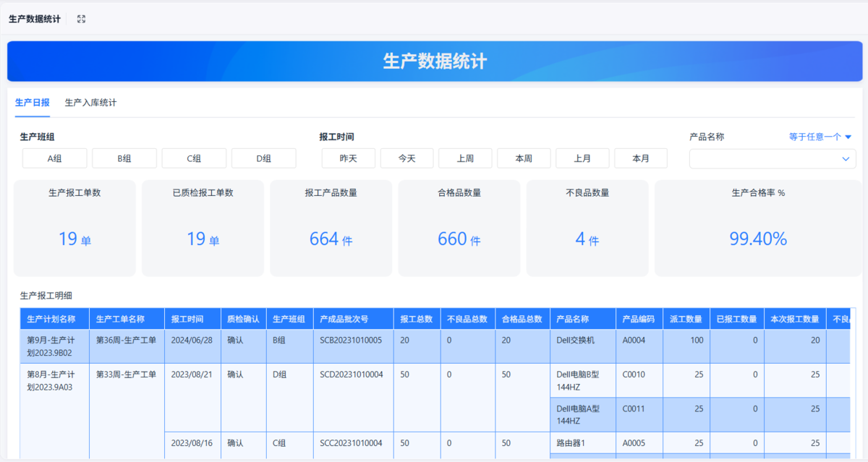Select product code cell C0011
This screenshot has height=462, width=868.
point(639,414)
